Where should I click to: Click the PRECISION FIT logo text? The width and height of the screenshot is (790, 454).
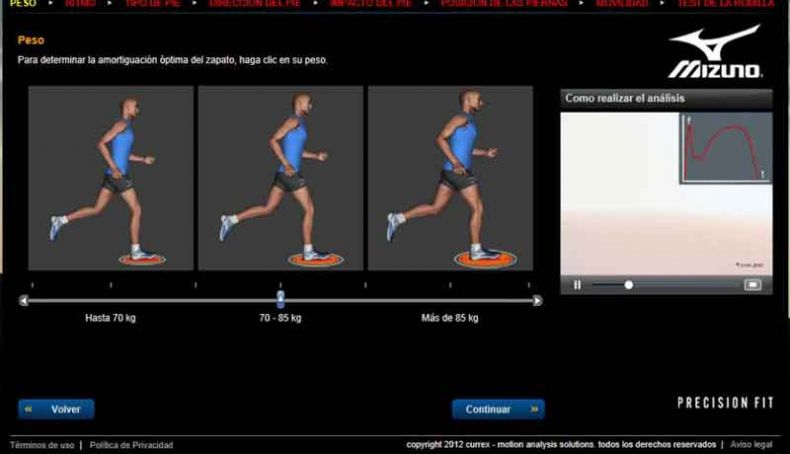click(726, 403)
